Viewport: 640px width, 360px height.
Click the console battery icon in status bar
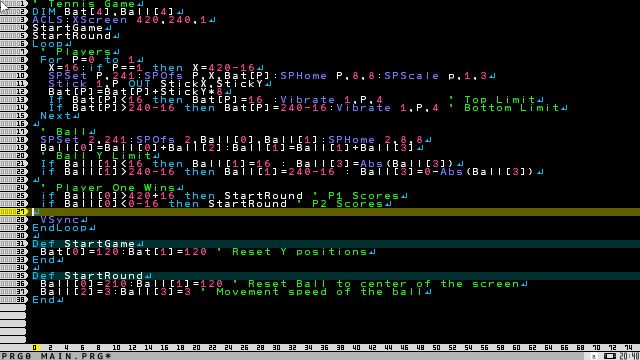click(610, 356)
